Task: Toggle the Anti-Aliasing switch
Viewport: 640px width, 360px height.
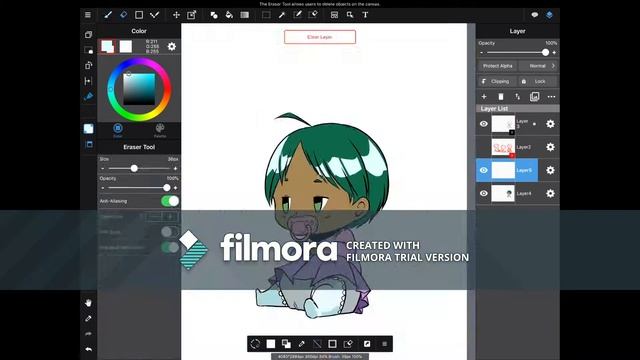Action: pos(170,201)
